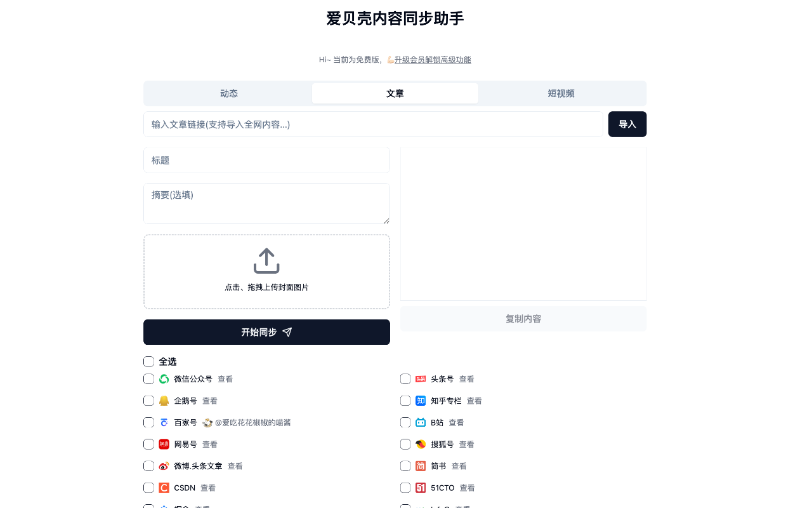Screen dimensions: 812x508
Task: Switch to the 短视频 tab
Action: (x=561, y=93)
